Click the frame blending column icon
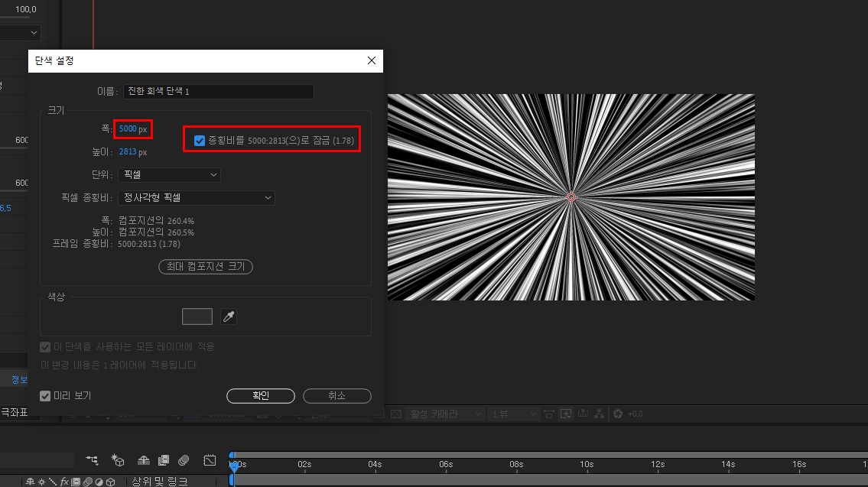 point(76,482)
